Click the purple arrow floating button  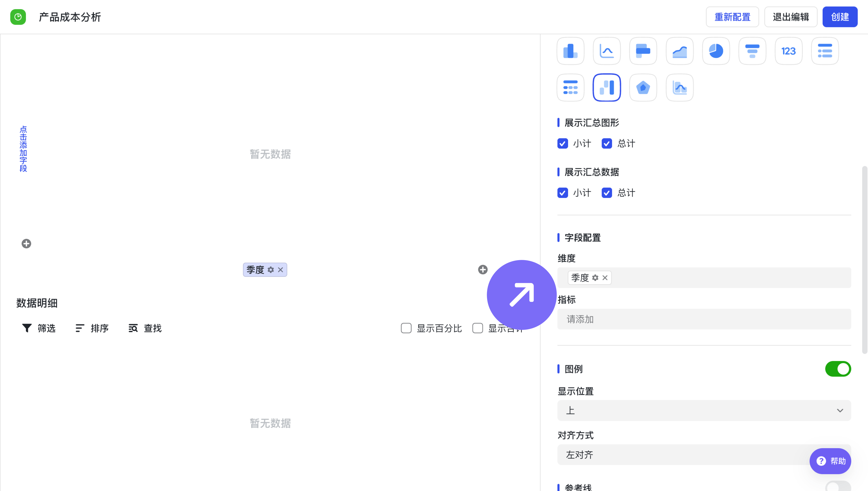click(x=522, y=294)
